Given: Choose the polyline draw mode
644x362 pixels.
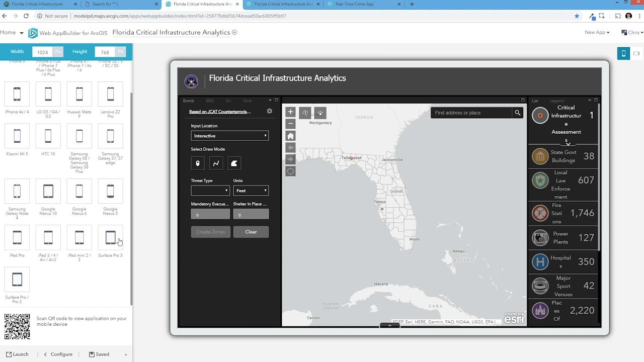Looking at the screenshot, I should (x=216, y=163).
